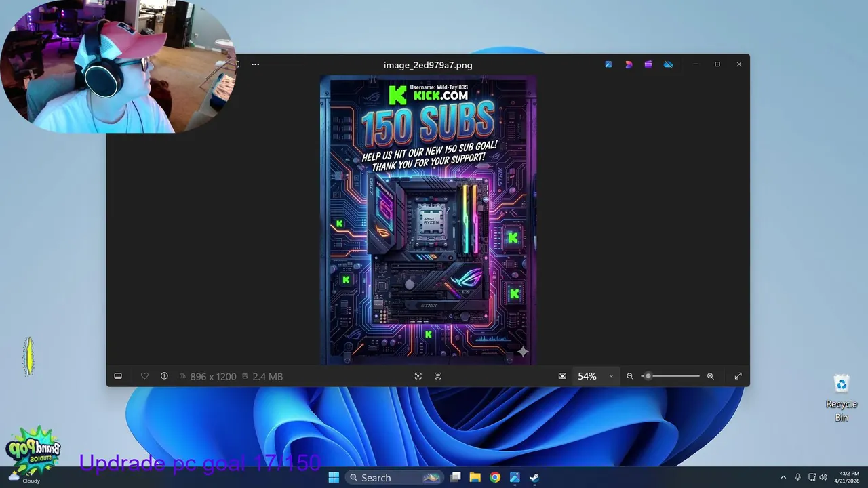Click the zoom in magnifier

[x=711, y=376]
